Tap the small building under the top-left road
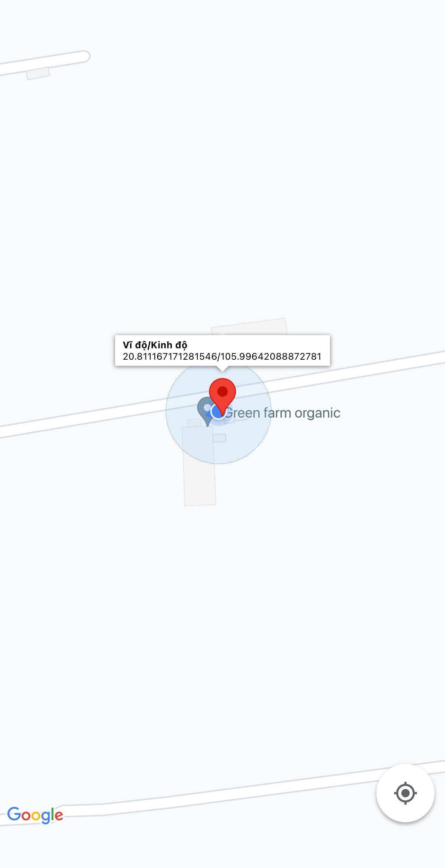The width and height of the screenshot is (445, 868). [38, 73]
